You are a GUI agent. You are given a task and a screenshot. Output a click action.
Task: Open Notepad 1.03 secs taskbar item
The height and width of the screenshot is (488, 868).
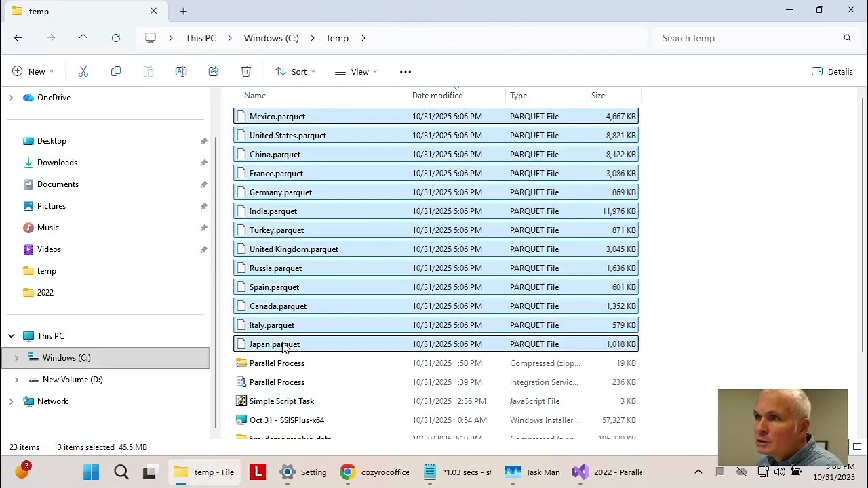point(457,472)
